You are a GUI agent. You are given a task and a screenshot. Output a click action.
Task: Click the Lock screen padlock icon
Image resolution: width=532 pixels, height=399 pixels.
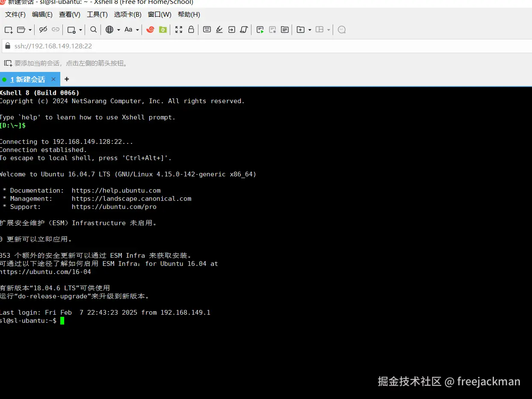pos(191,30)
